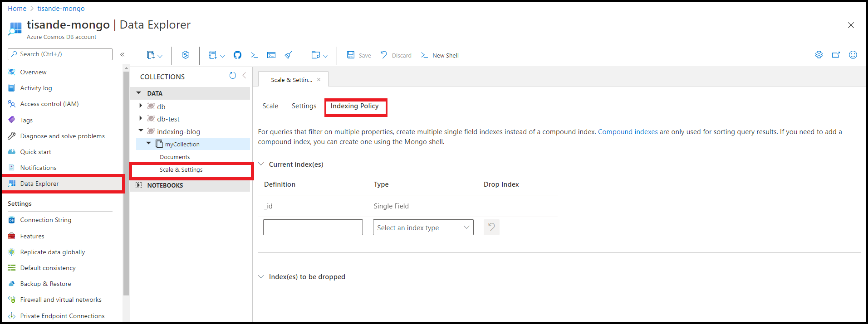Screen dimensions: 868x324
Task: Refresh the collections tree
Action: 233,76
